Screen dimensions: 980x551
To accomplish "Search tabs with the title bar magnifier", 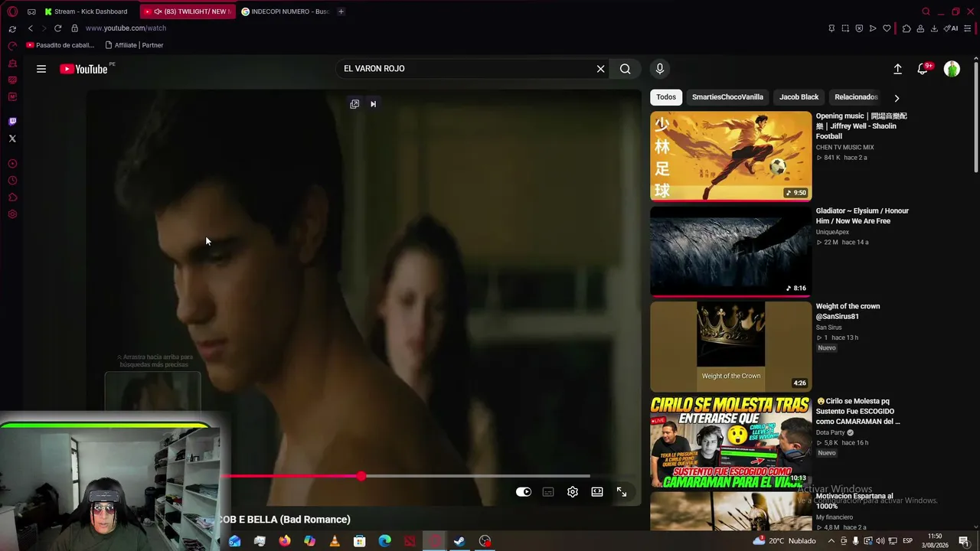I will (926, 11).
